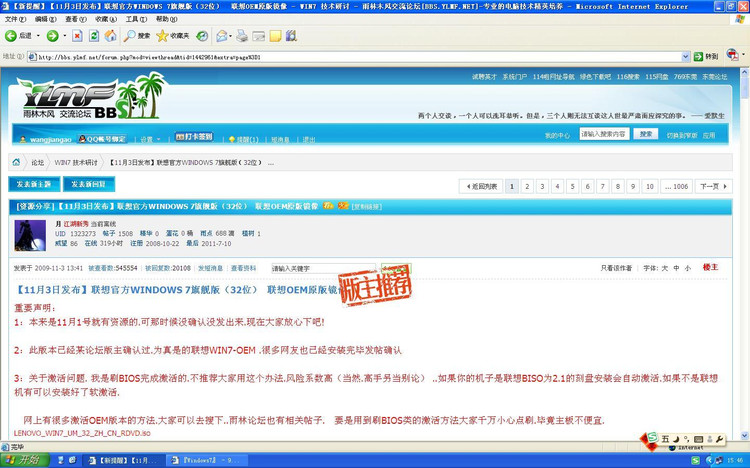
Task: Click the Mail envelope toolbar icon
Action: click(x=221, y=36)
